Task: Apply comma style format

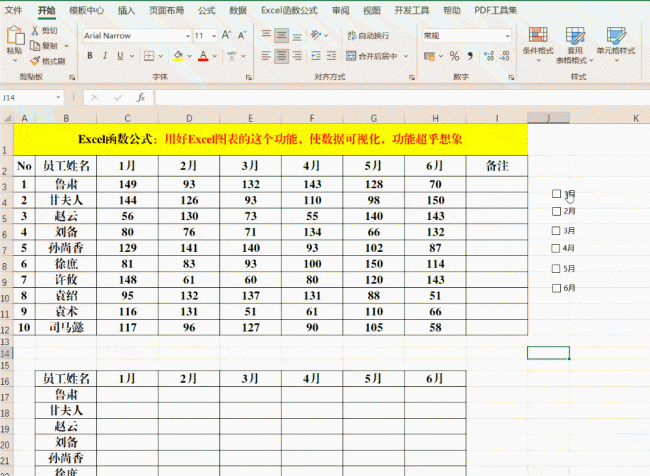Action: click(470, 56)
